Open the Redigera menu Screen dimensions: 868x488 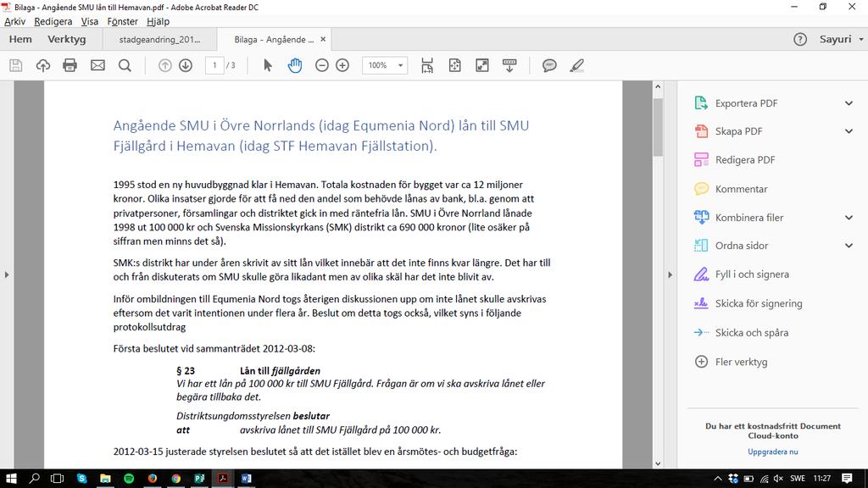pyautogui.click(x=53, y=21)
